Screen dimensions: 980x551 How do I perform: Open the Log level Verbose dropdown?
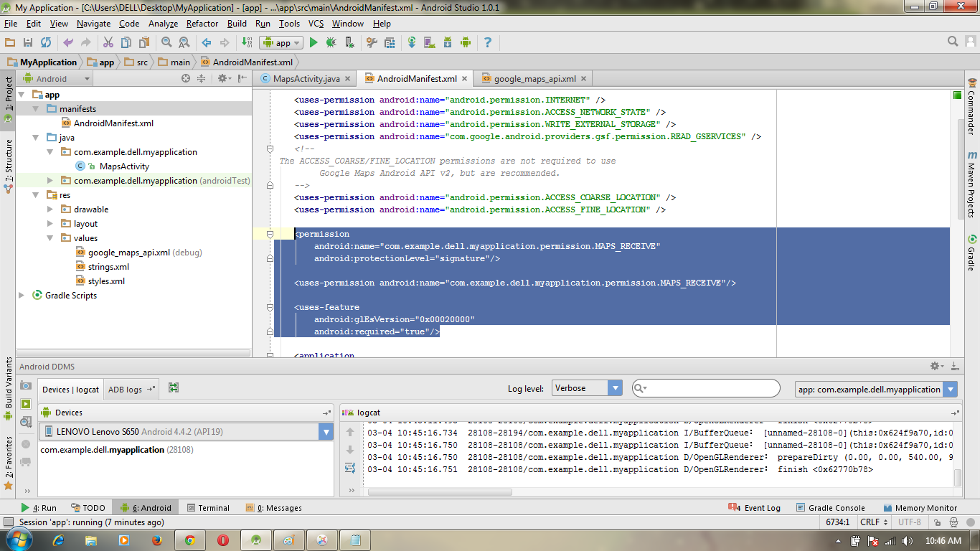tap(587, 388)
